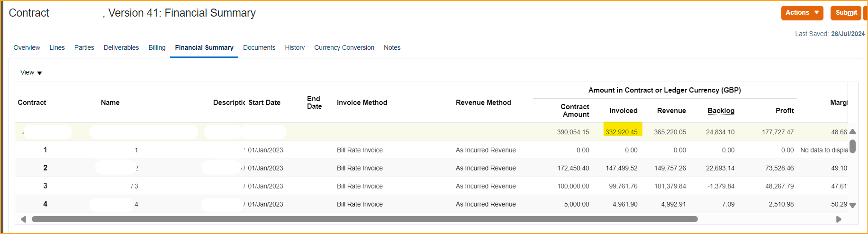Click the vertical scrollbar thumb
This screenshot has width=868, height=234.
point(852,146)
